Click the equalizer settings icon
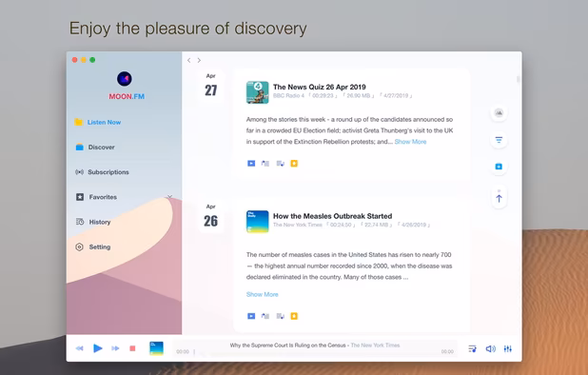 point(508,349)
